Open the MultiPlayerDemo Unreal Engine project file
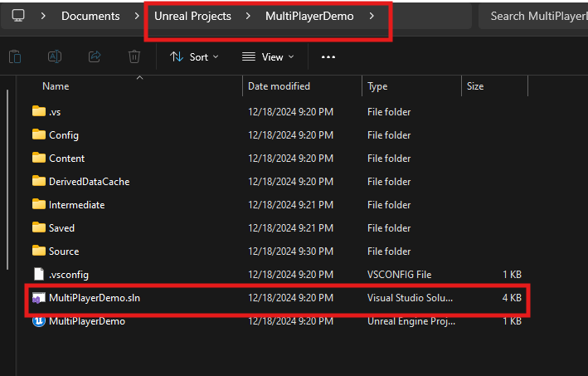The image size is (588, 376). [x=86, y=320]
